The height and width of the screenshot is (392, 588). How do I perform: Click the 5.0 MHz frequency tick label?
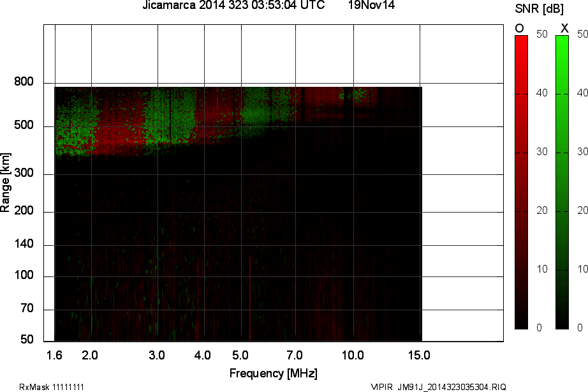[240, 355]
